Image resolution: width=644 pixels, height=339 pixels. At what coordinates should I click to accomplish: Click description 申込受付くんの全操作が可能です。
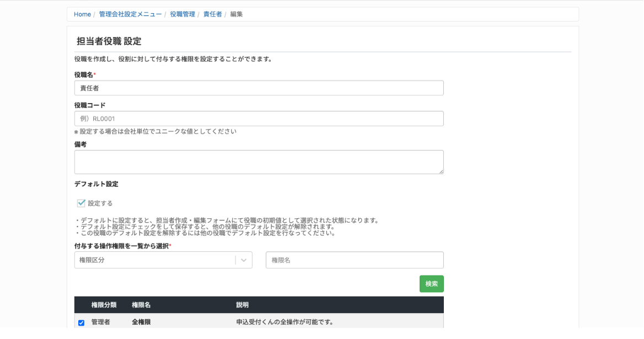285,322
